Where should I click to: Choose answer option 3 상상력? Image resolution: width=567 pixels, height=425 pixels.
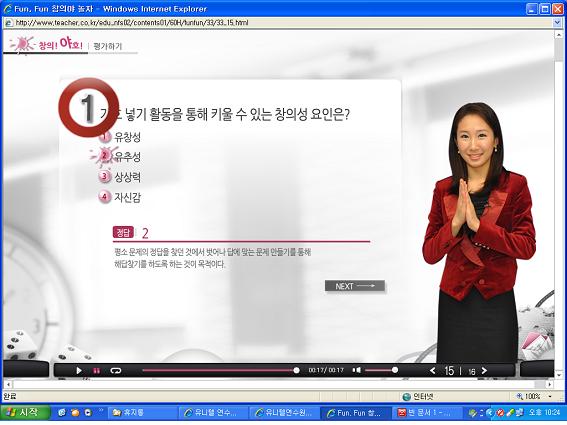click(120, 177)
